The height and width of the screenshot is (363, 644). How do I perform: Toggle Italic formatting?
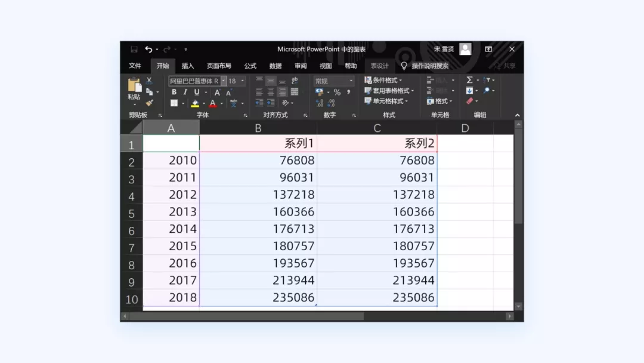tap(185, 92)
